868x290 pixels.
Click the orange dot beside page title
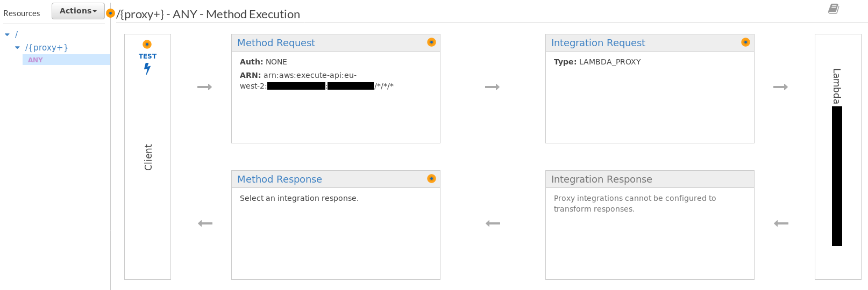tap(110, 13)
